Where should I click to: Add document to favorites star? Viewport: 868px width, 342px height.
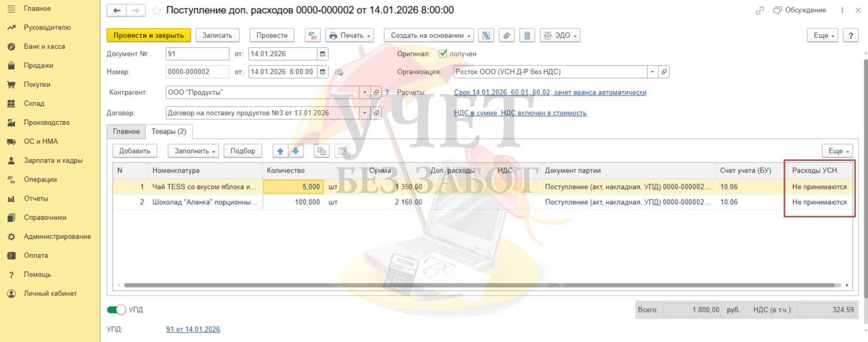(157, 11)
